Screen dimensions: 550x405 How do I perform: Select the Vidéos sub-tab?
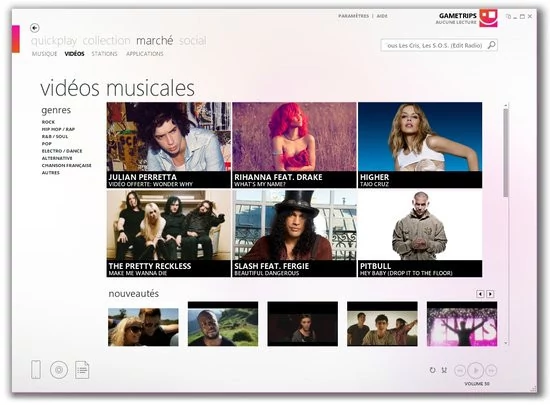pos(74,54)
